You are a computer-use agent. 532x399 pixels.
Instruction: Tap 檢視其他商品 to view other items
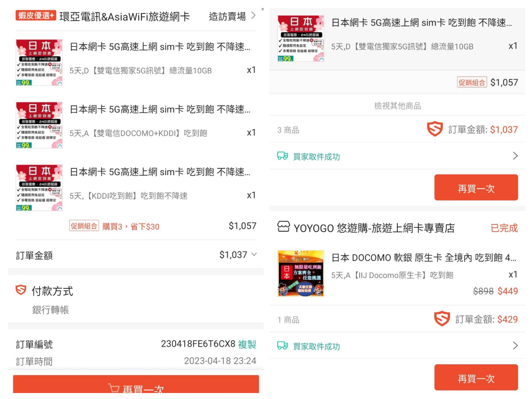(x=397, y=106)
